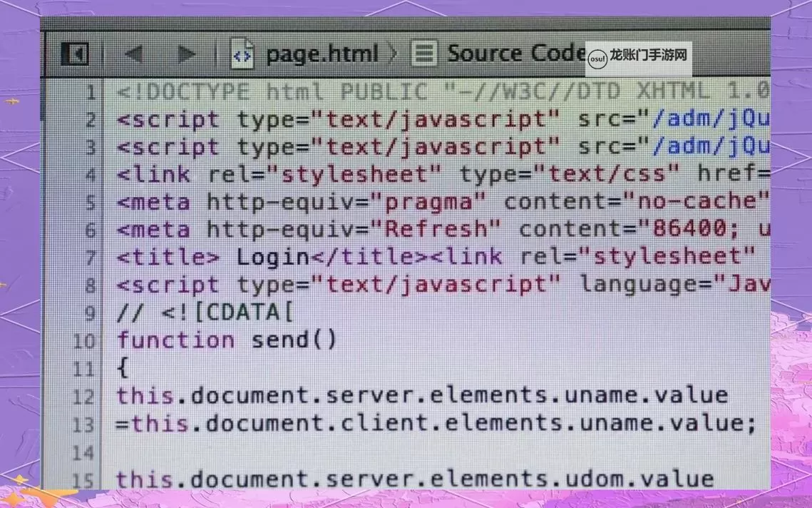Click the empty line 14
The width and height of the screenshot is (812, 508).
(x=428, y=452)
